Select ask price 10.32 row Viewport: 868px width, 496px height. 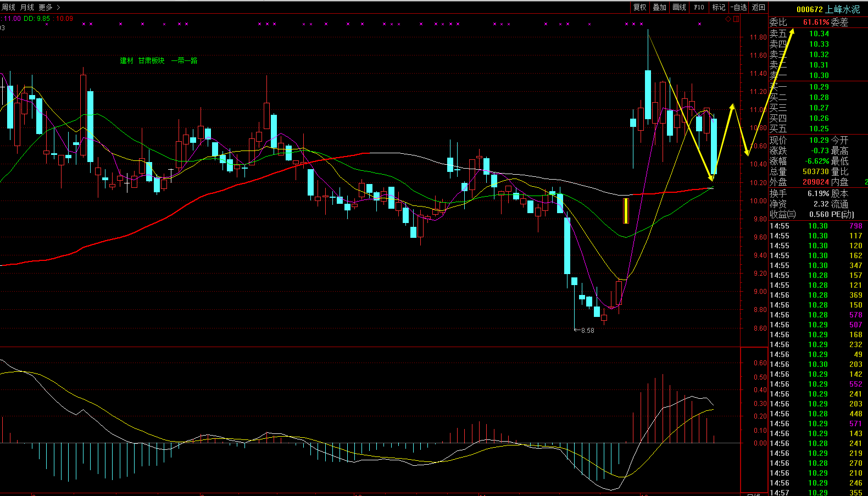[819, 55]
